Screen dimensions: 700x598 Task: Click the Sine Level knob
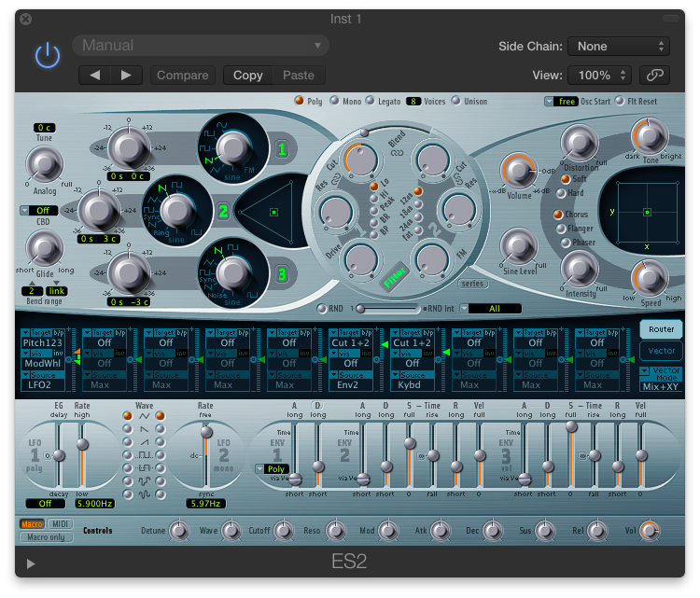click(518, 246)
